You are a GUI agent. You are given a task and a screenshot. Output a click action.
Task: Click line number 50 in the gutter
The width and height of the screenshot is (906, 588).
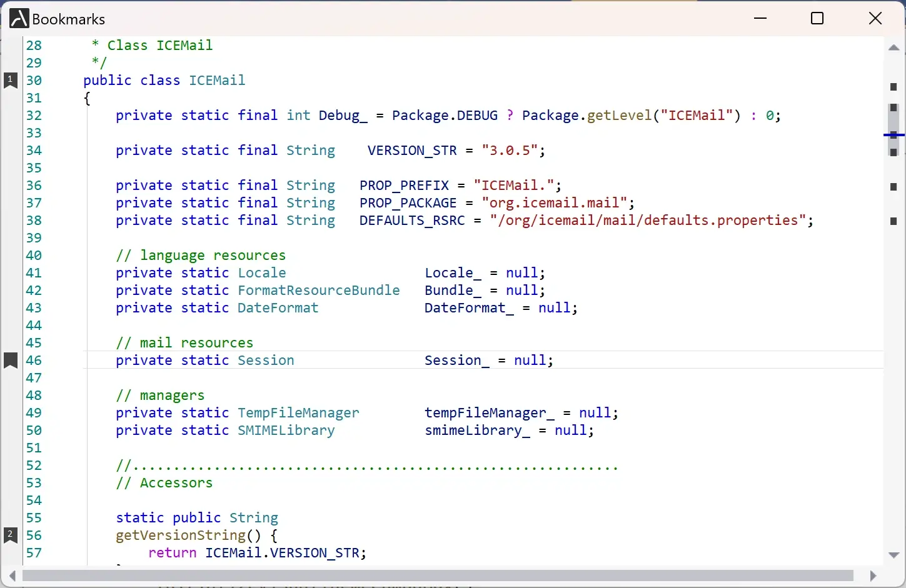click(x=34, y=431)
